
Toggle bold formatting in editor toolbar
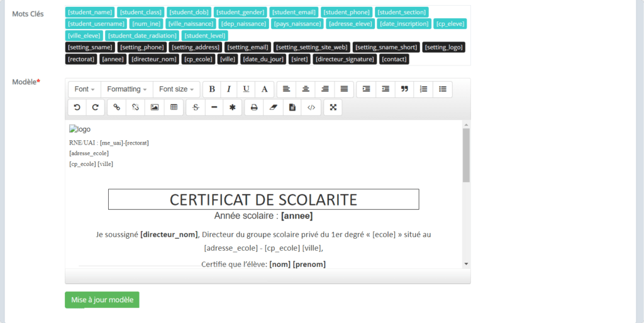pyautogui.click(x=212, y=89)
